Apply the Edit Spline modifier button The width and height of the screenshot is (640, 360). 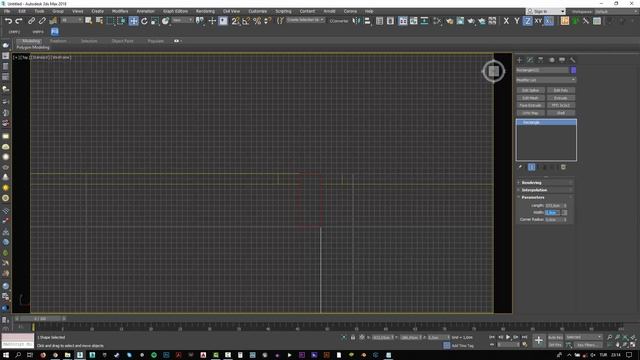[531, 90]
